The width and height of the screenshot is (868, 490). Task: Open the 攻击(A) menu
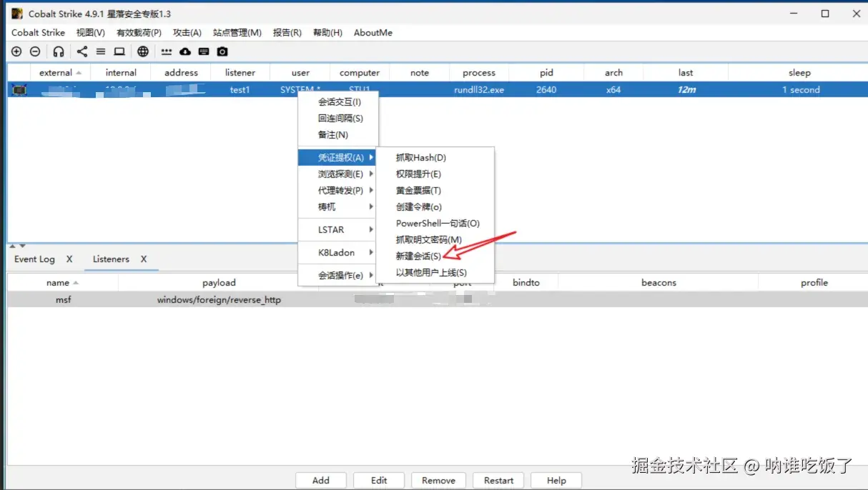click(x=187, y=33)
